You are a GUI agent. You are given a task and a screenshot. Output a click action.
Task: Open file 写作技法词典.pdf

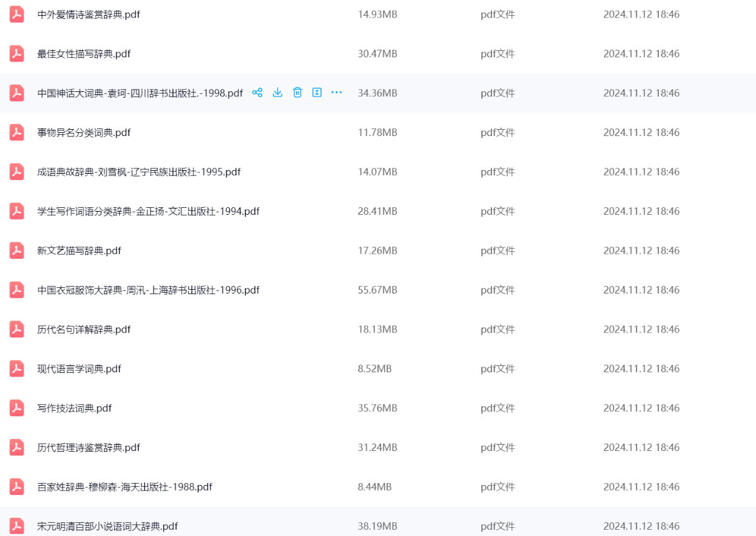click(74, 408)
